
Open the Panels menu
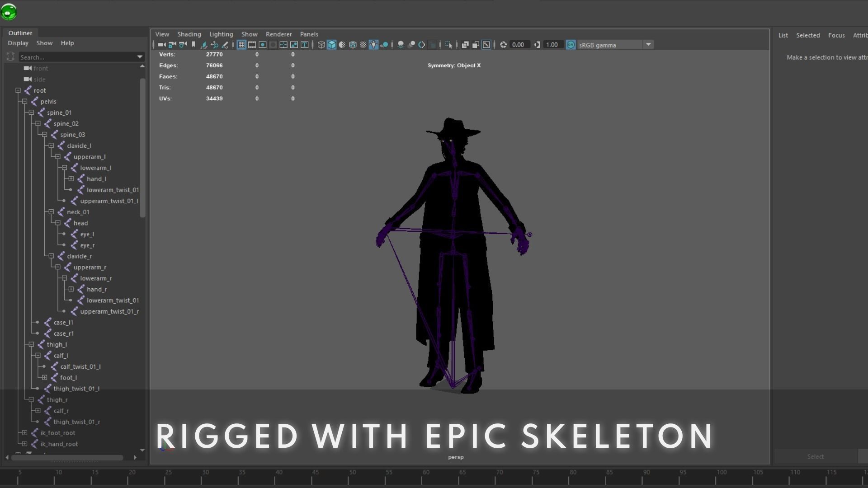coord(309,34)
